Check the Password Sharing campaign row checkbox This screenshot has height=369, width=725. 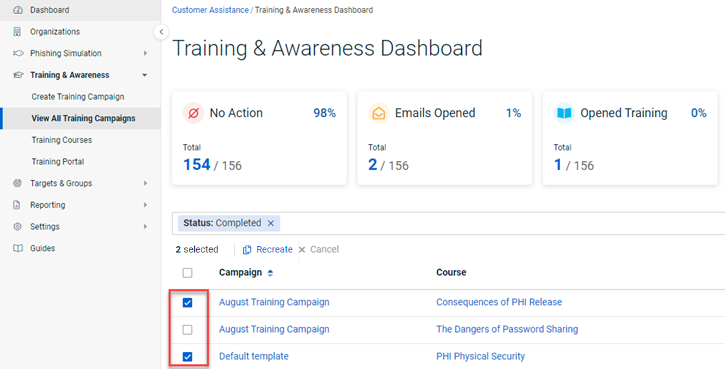point(187,330)
